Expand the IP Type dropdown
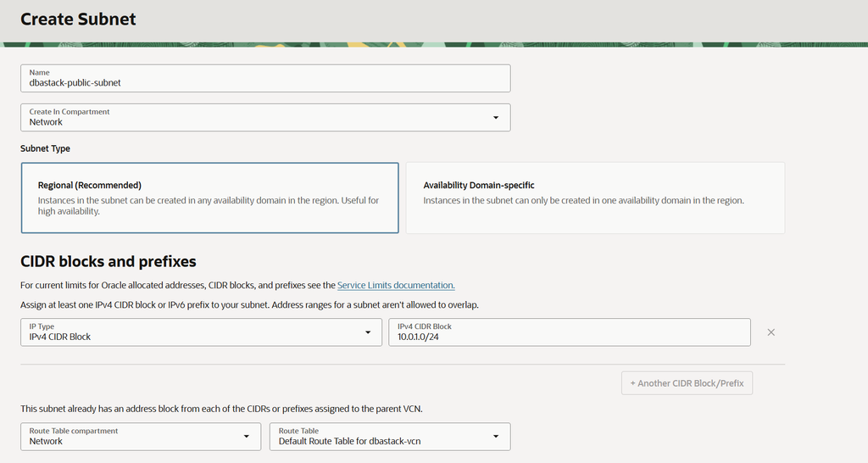Image resolution: width=868 pixels, height=463 pixels. tap(201, 332)
